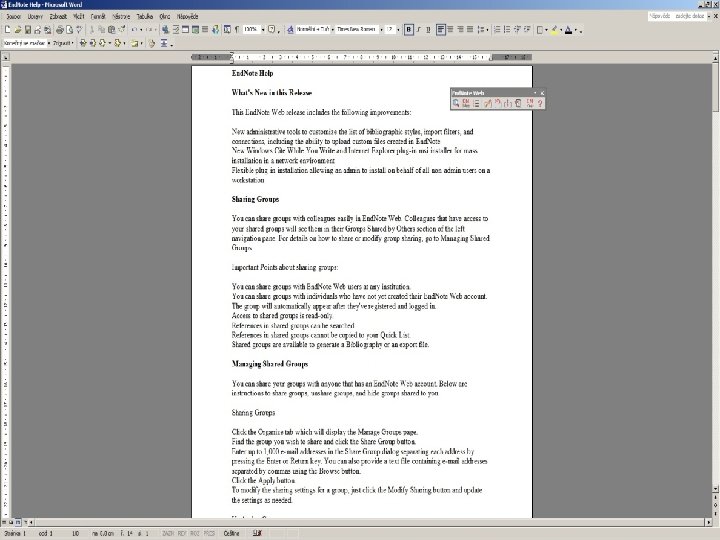The height and width of the screenshot is (540, 720).
Task: Open the print preview
Action: (x=69, y=30)
